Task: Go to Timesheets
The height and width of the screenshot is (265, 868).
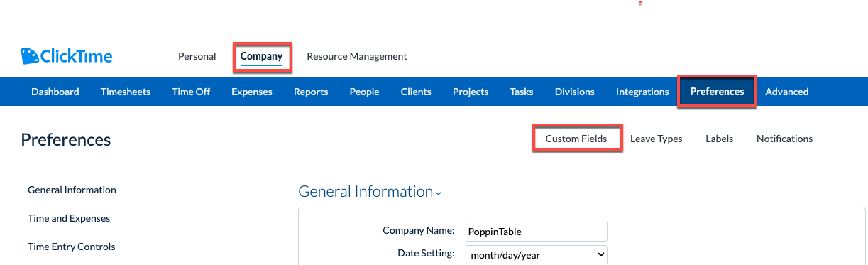Action: pos(126,92)
